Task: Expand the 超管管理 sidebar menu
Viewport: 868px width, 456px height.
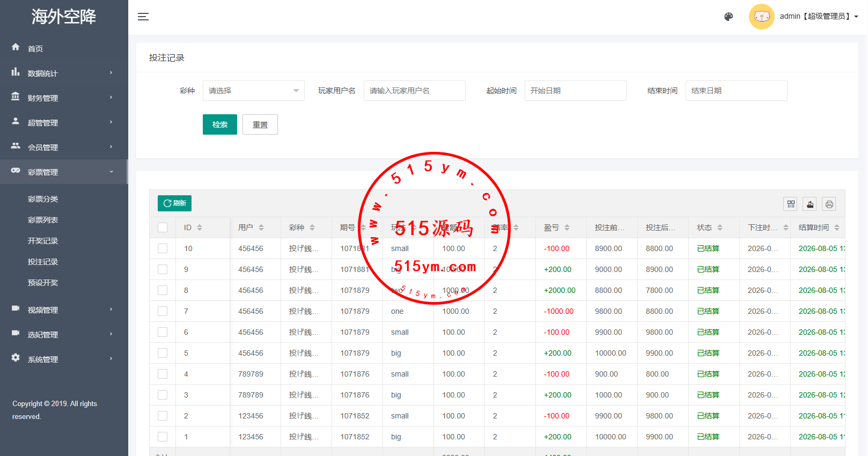Action: (x=64, y=122)
